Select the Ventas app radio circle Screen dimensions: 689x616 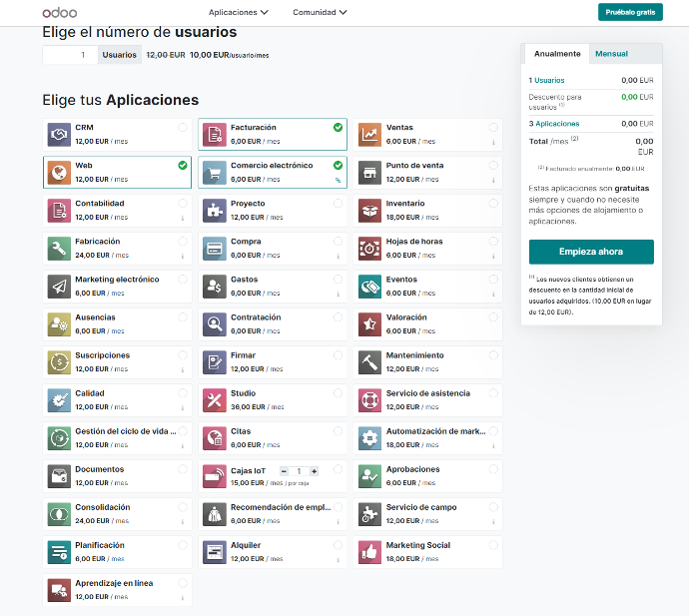click(493, 128)
